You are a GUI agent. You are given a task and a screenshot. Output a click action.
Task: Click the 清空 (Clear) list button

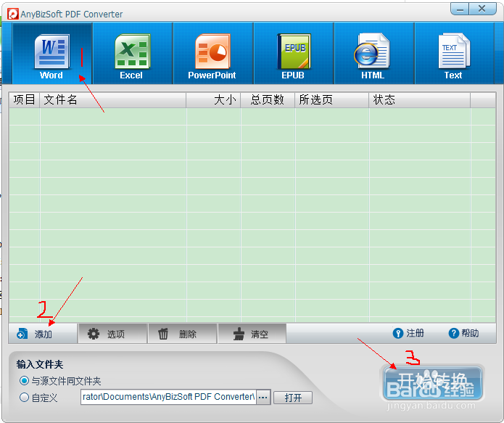pos(252,334)
